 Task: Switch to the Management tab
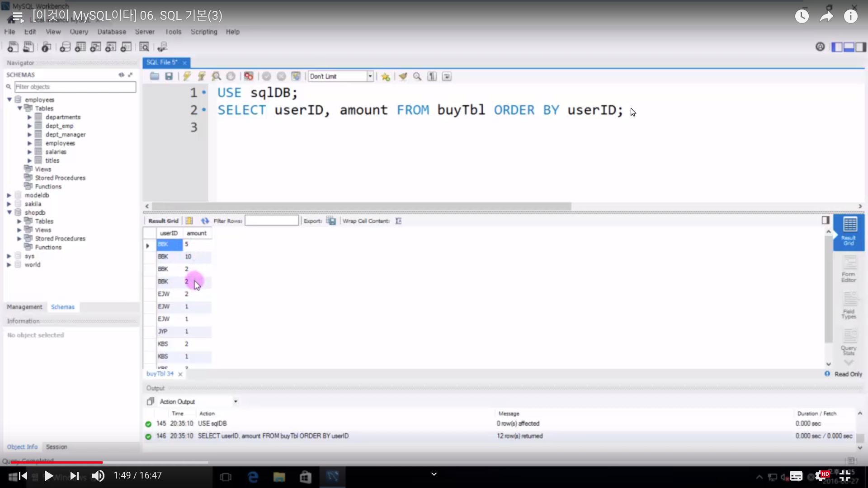click(24, 307)
